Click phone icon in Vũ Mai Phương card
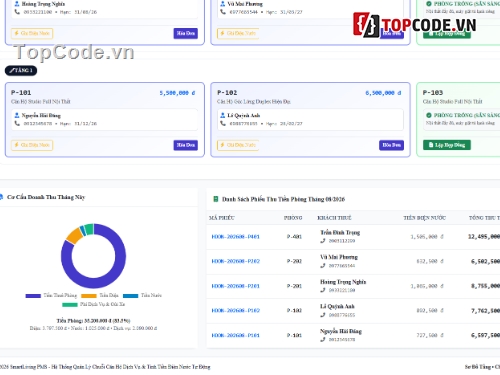Screen dimensions: 500x375 [223, 12]
